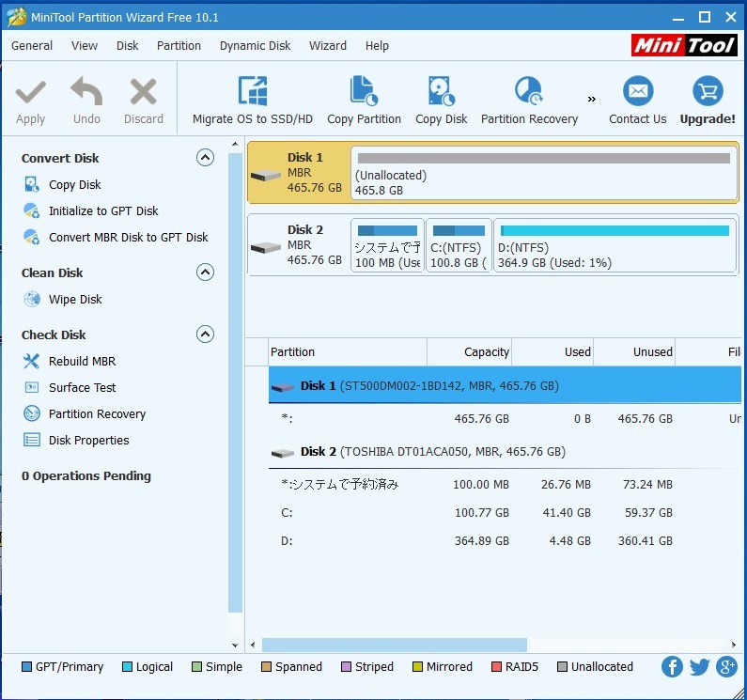
Task: Click the sidebar scroll down arrow
Action: [x=235, y=646]
